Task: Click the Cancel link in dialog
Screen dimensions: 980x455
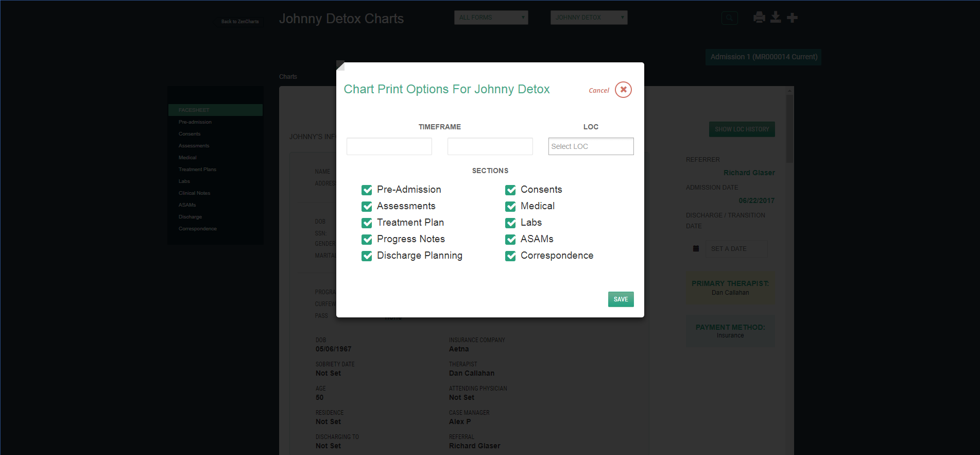Action: pyautogui.click(x=599, y=90)
